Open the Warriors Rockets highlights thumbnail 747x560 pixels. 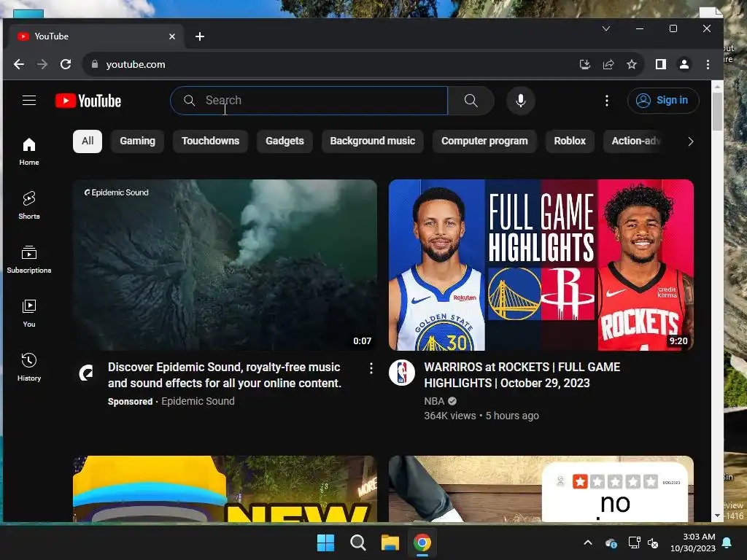[x=541, y=265]
